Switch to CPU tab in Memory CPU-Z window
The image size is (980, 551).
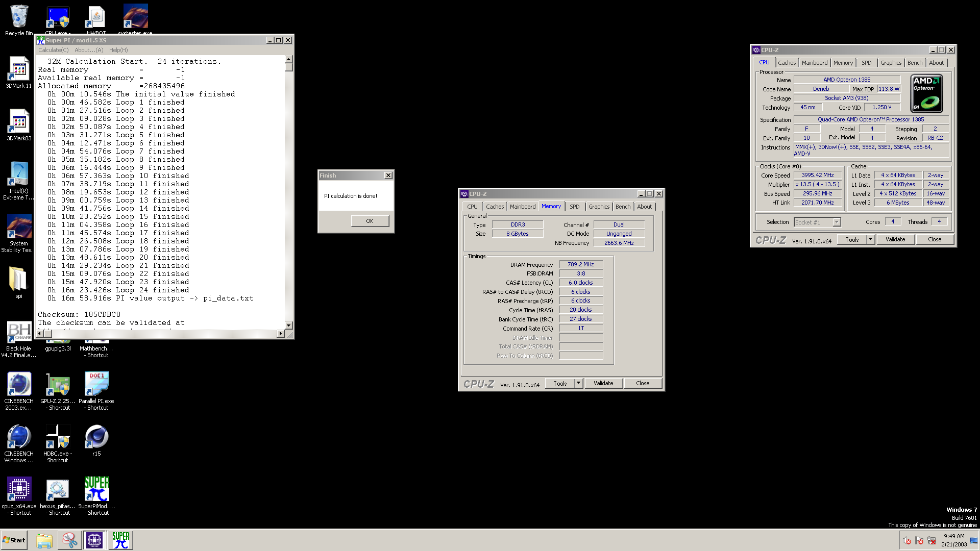(x=472, y=207)
